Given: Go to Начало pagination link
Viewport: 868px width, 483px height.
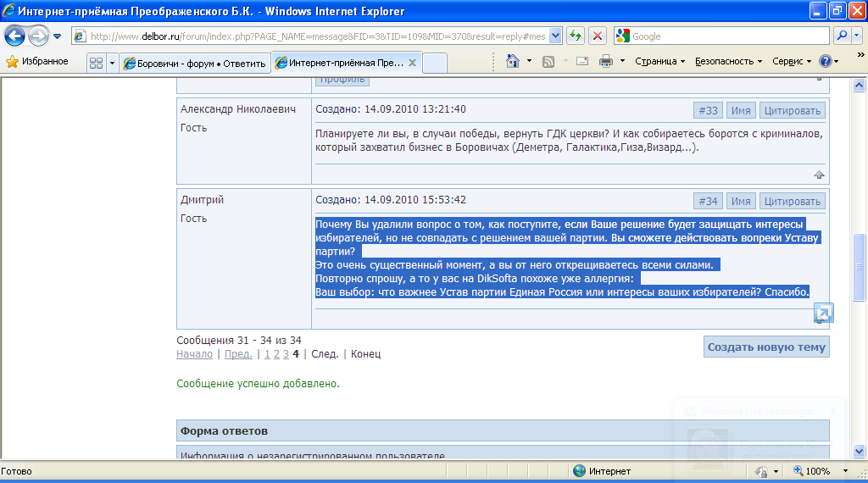Looking at the screenshot, I should coord(194,354).
